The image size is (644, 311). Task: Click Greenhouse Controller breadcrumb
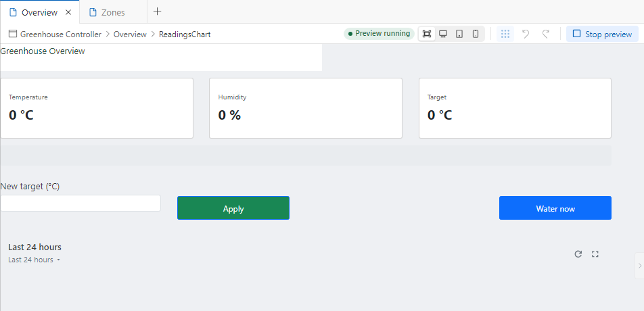point(61,34)
